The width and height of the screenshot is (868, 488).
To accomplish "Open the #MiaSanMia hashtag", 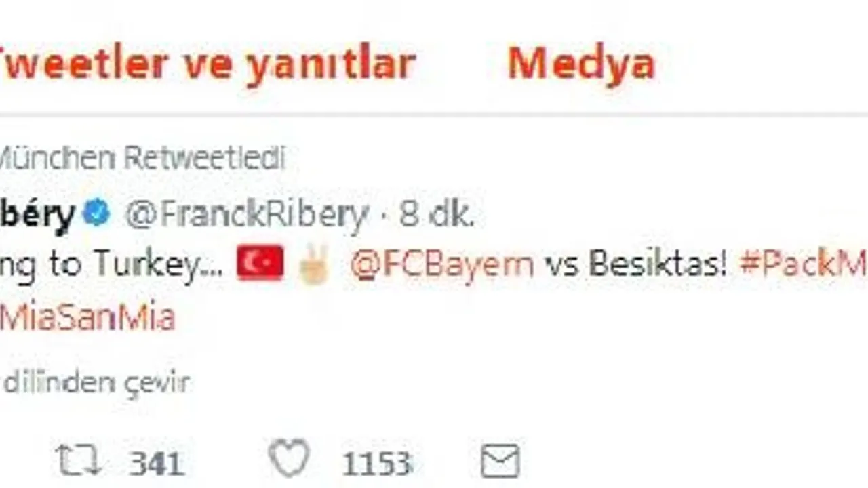I will [x=87, y=317].
